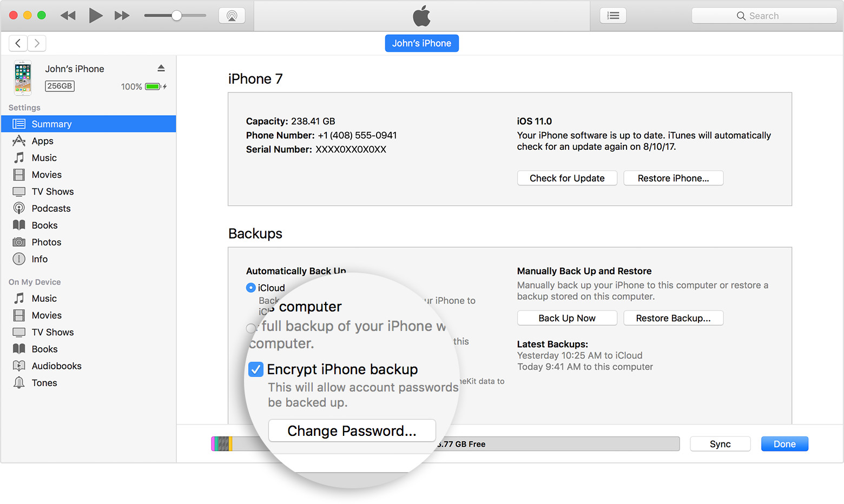Click the rewind playback button
Image resolution: width=844 pixels, height=504 pixels.
(68, 16)
